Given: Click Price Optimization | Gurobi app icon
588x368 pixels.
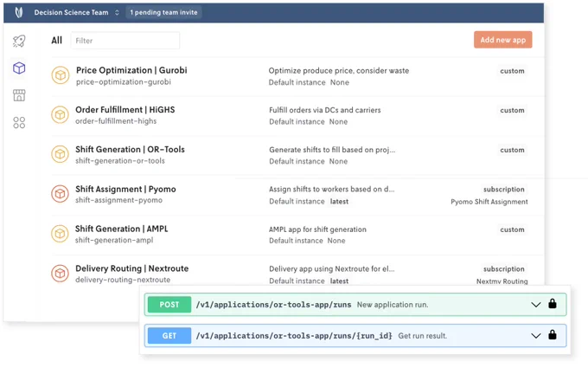Looking at the screenshot, I should pos(60,75).
